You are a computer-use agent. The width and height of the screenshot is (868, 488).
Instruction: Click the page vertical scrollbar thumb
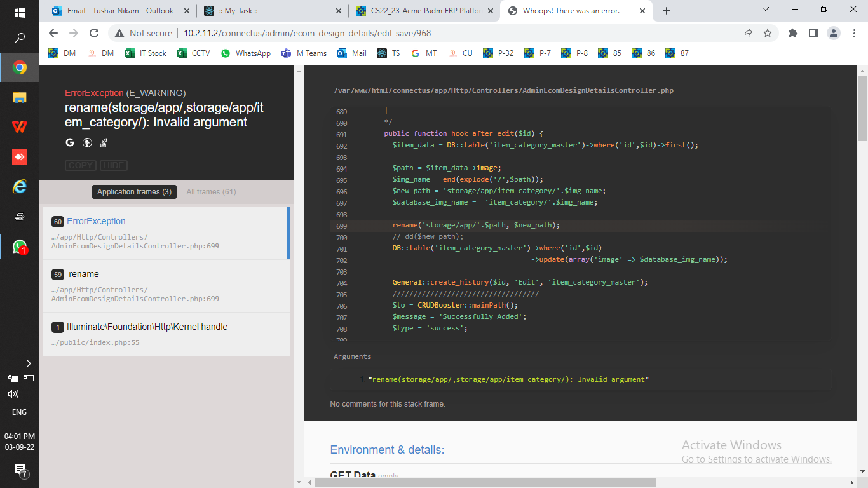point(862,108)
